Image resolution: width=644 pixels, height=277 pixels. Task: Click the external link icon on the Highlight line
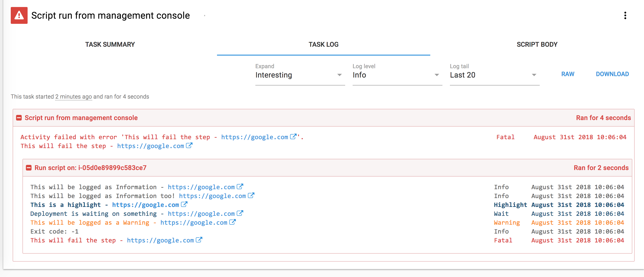point(185,204)
